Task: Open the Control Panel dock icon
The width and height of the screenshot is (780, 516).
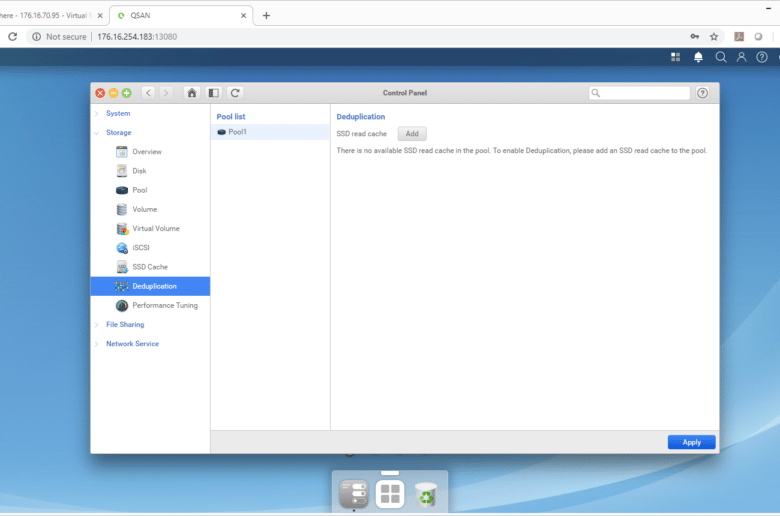Action: pyautogui.click(x=390, y=494)
